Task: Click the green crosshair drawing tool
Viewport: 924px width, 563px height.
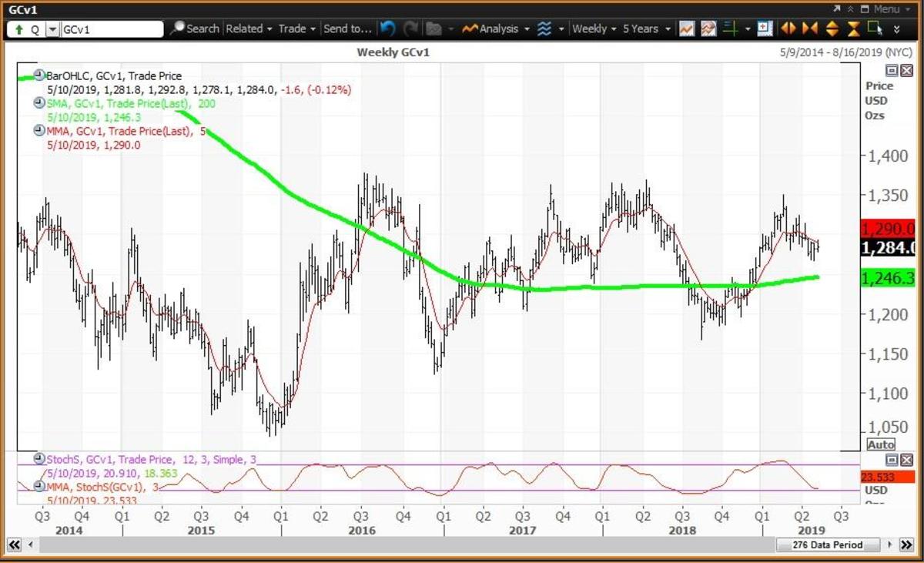Action: [x=731, y=28]
